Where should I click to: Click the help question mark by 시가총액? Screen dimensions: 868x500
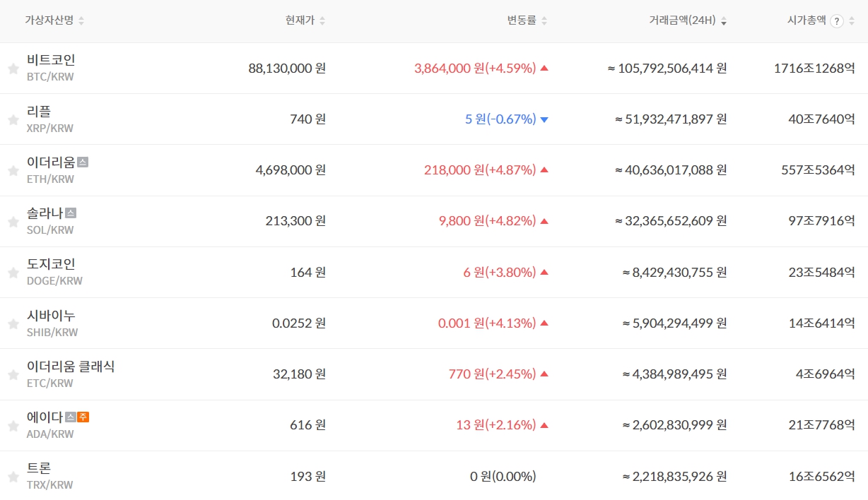pos(837,21)
